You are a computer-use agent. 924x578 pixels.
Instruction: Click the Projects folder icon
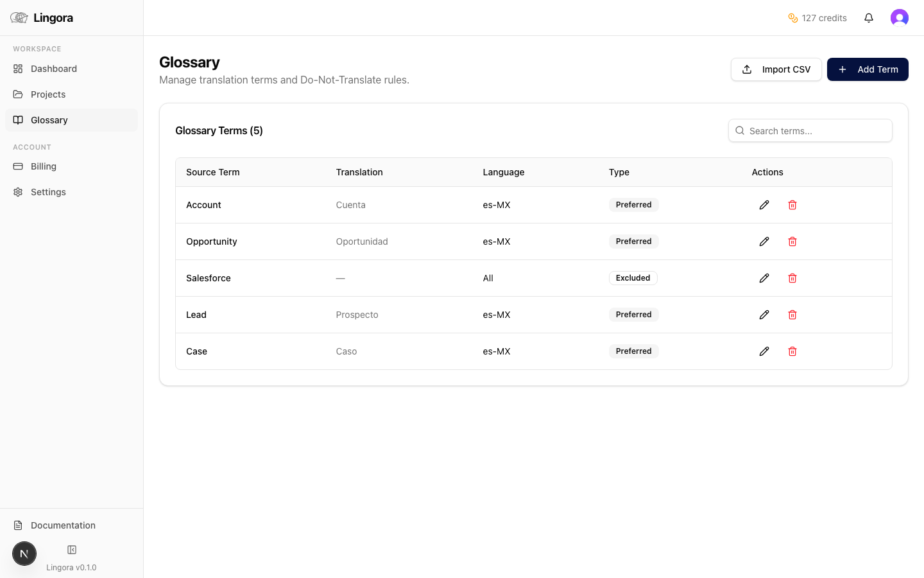click(x=18, y=94)
